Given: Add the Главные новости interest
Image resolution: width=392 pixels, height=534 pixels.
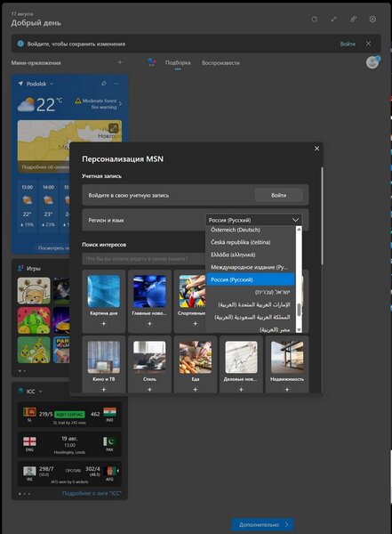Looking at the screenshot, I should (149, 324).
